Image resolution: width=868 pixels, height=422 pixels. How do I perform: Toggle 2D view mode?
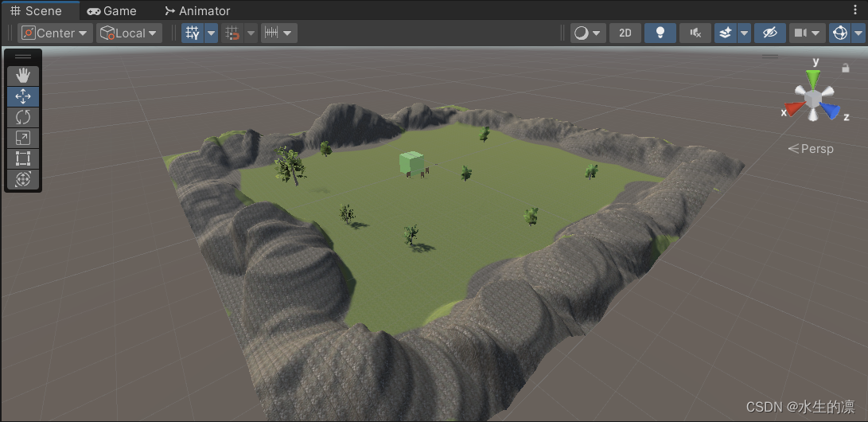[x=625, y=33]
